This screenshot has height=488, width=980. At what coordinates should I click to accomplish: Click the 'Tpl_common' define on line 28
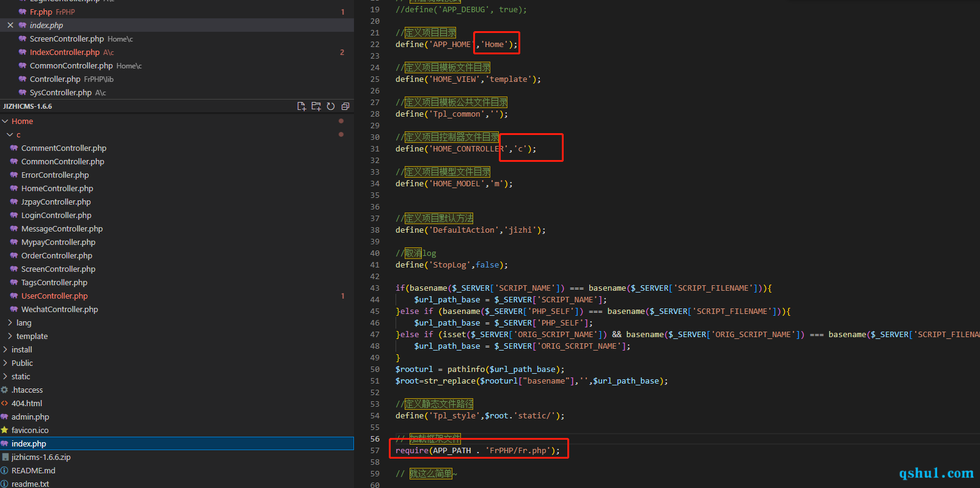[452, 114]
